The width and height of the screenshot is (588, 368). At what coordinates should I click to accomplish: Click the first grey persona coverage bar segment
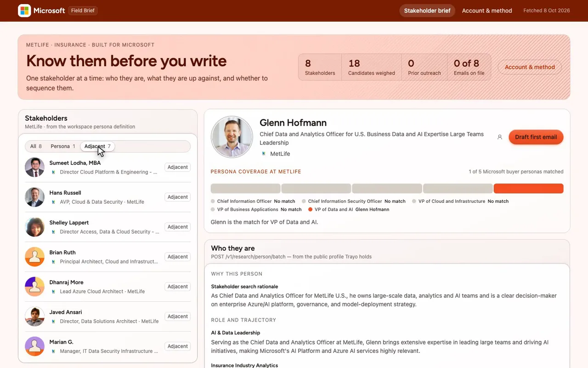click(245, 189)
